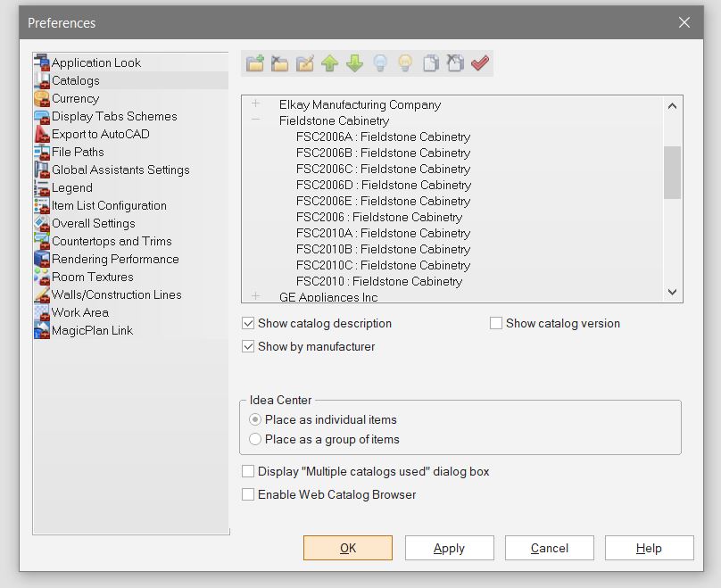The image size is (721, 588).
Task: Select catalog FSC2010B : Fieldstone Cabinetry
Action: [x=384, y=249]
